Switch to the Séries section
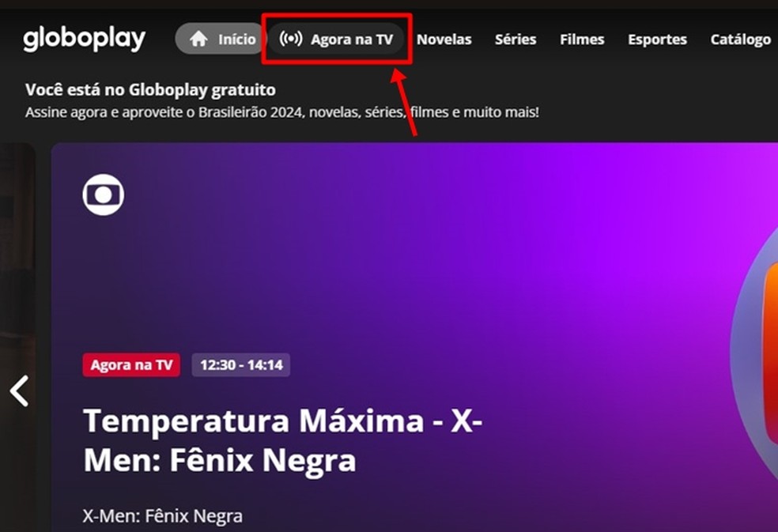This screenshot has width=778, height=532. [x=516, y=40]
